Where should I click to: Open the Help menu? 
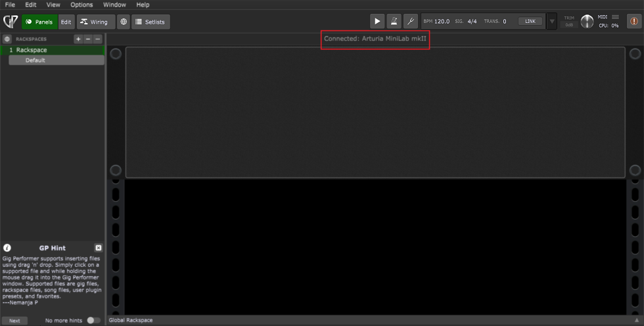coord(143,5)
